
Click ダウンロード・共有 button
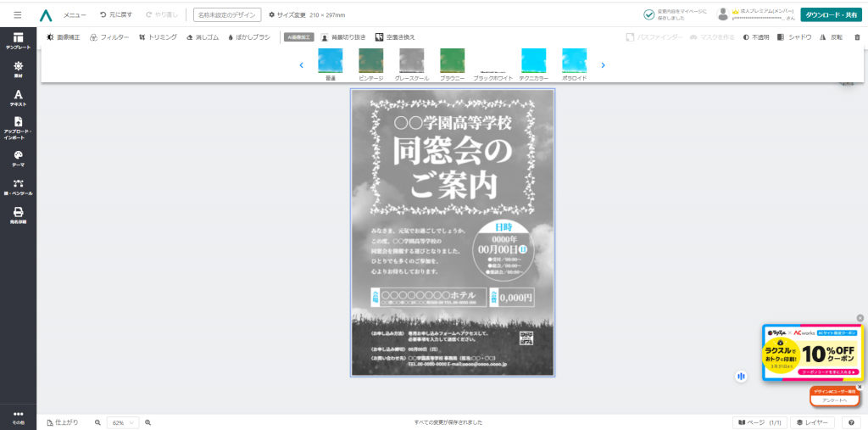[x=831, y=15]
